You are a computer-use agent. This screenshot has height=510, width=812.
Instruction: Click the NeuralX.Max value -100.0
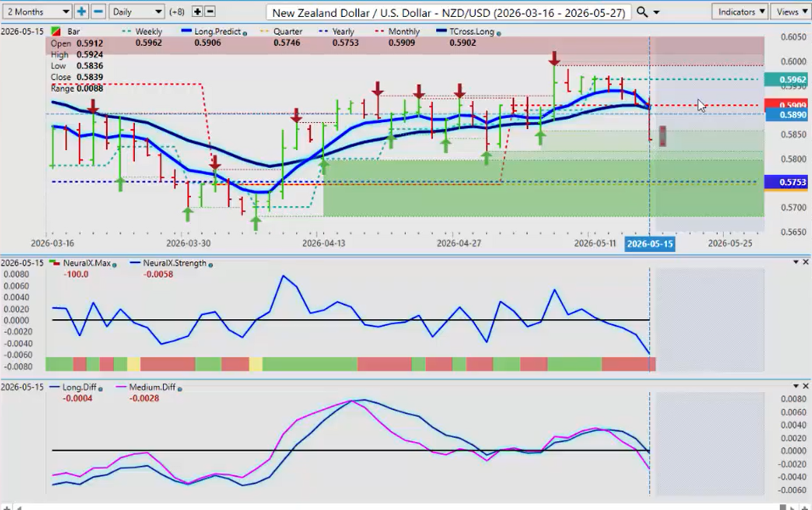click(x=76, y=274)
